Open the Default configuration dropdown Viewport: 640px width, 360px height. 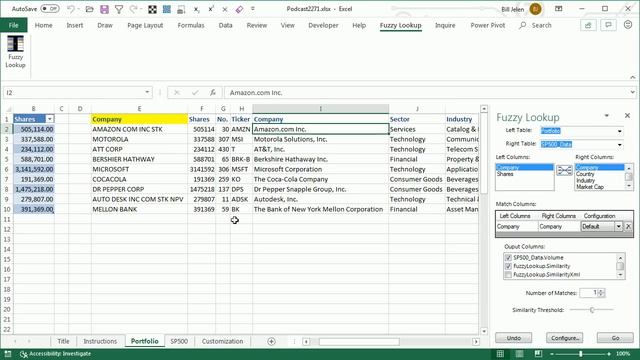[618, 226]
